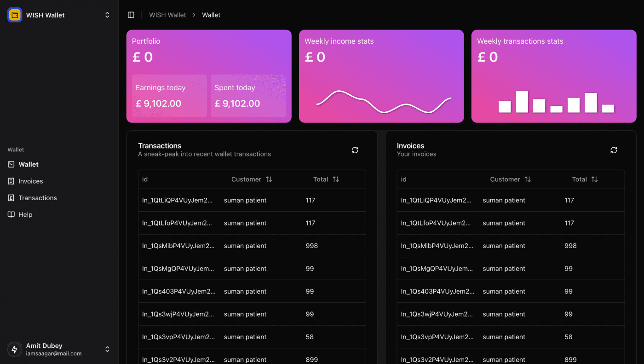
Task: Refresh the Transactions table
Action: point(355,150)
